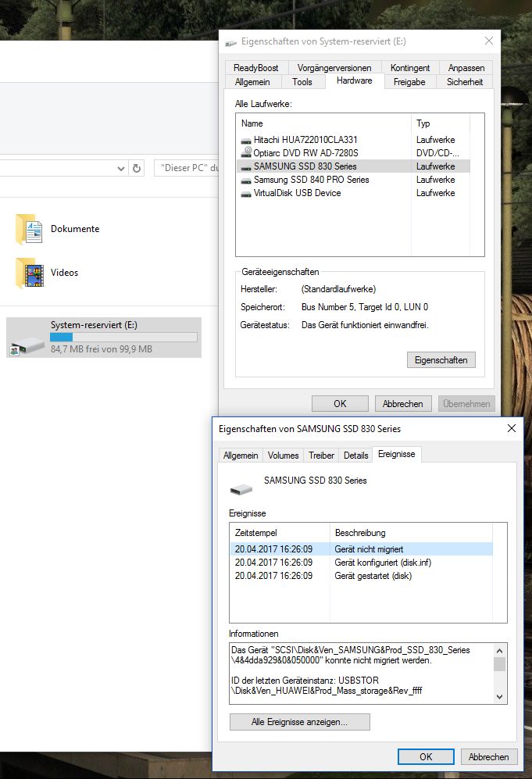Click "84,7 MB frei von 99,9 MB" text

coord(102,349)
